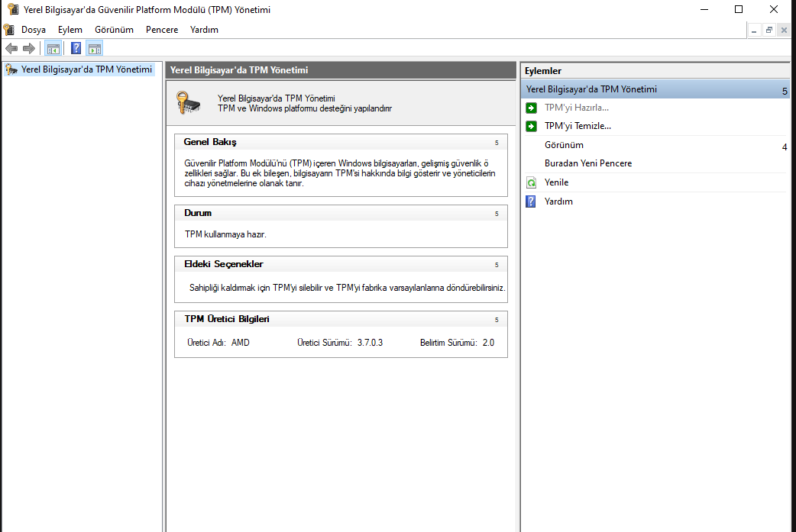The height and width of the screenshot is (532, 796).
Task: Collapse the Durum section
Action: tap(497, 214)
